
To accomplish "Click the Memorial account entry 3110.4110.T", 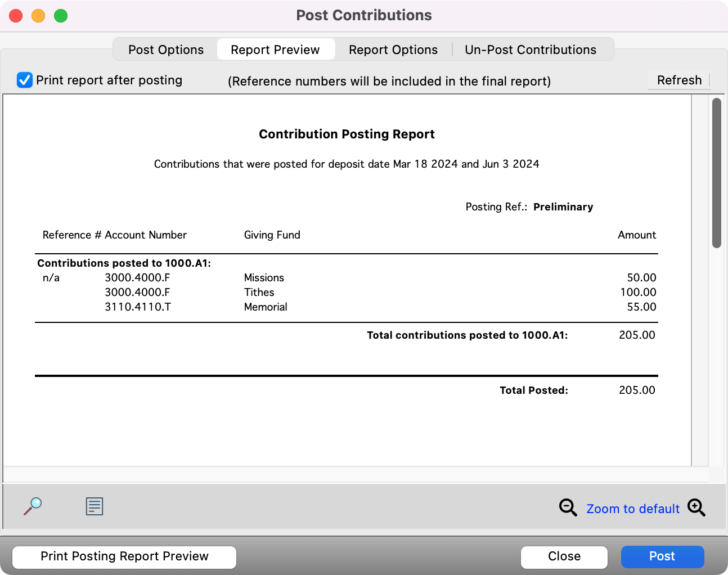I will point(138,307).
